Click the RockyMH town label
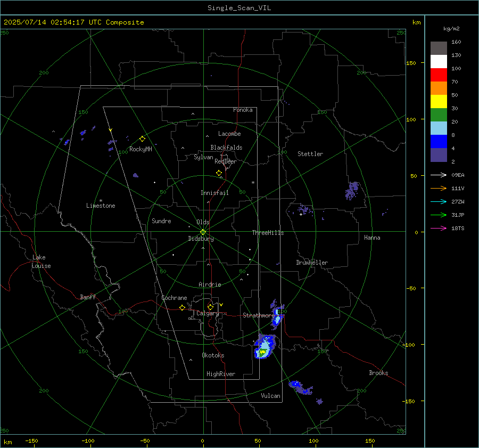This screenshot has height=448, width=479. (x=141, y=149)
